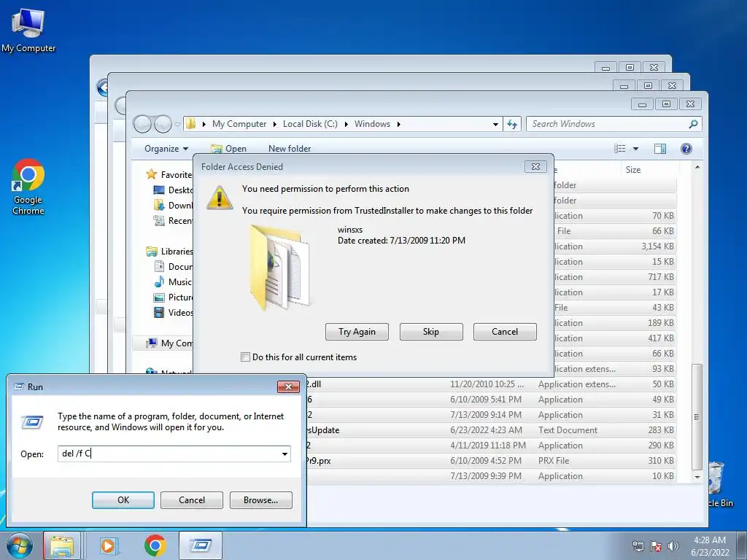Click Open in the Explorer toolbar

228,149
